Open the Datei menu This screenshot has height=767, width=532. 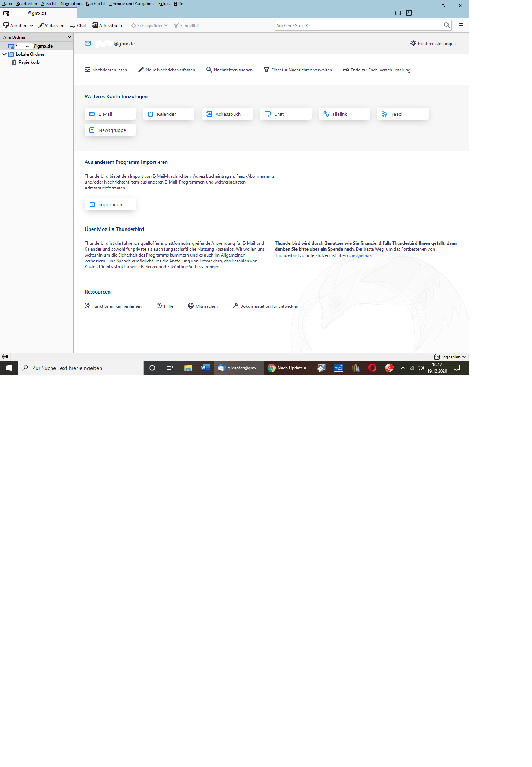(7, 4)
